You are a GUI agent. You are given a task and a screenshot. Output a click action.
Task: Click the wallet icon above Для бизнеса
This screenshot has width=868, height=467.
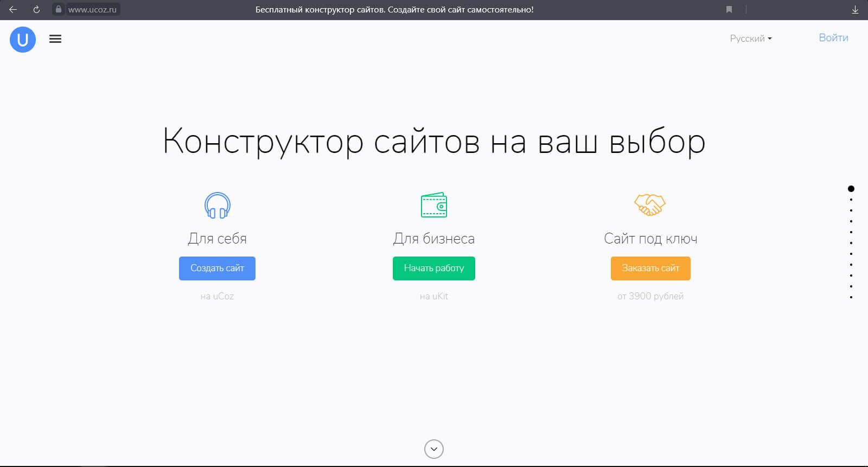tap(434, 205)
